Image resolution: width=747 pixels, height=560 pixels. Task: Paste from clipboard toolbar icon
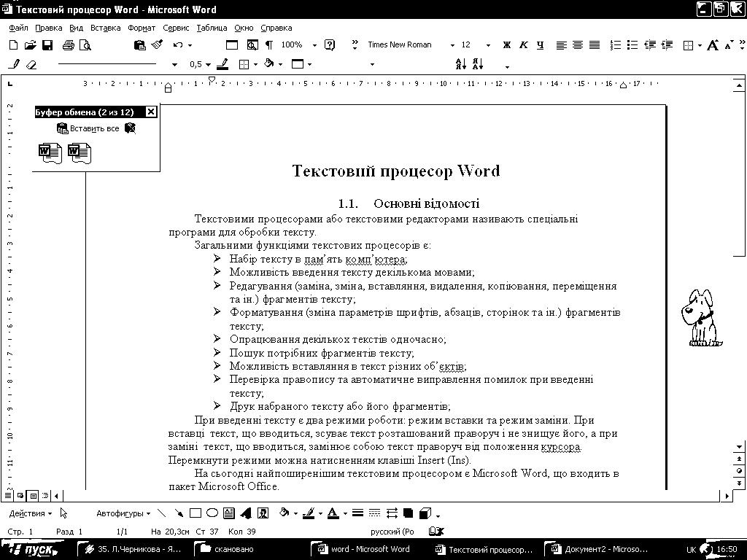tap(139, 45)
